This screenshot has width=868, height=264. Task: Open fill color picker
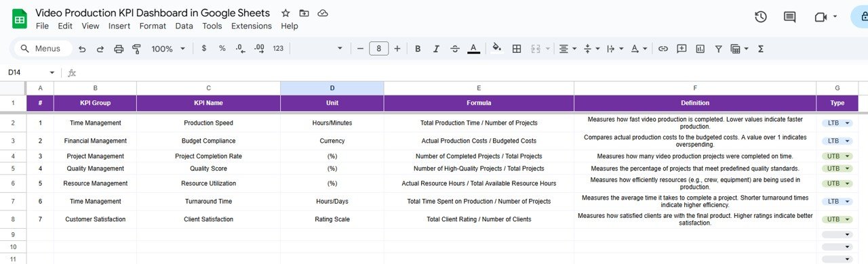click(x=497, y=49)
